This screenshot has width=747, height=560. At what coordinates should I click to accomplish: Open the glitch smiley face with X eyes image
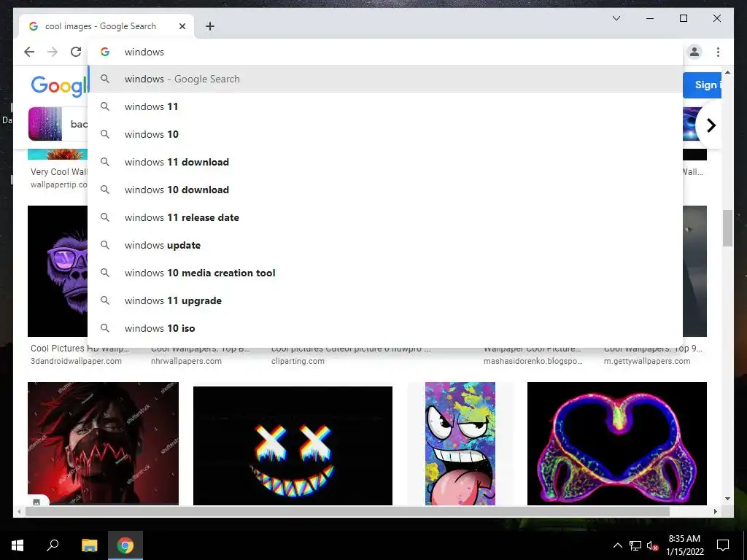[x=293, y=446]
